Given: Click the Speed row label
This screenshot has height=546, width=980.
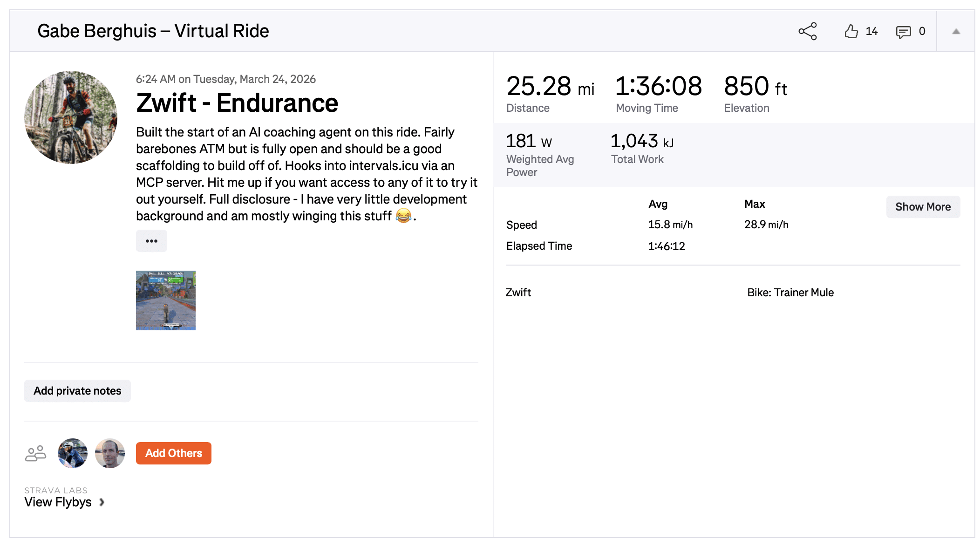Looking at the screenshot, I should (x=522, y=225).
